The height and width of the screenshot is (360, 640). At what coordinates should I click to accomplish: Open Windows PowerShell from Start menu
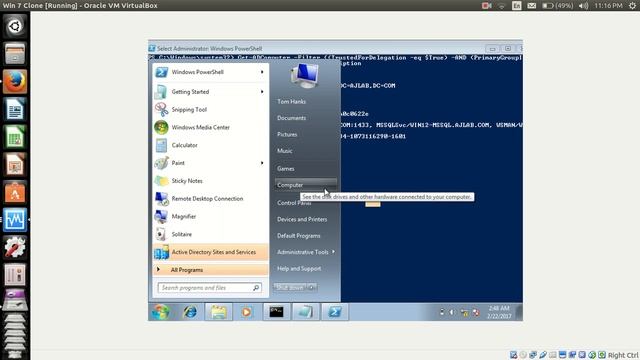point(210,72)
